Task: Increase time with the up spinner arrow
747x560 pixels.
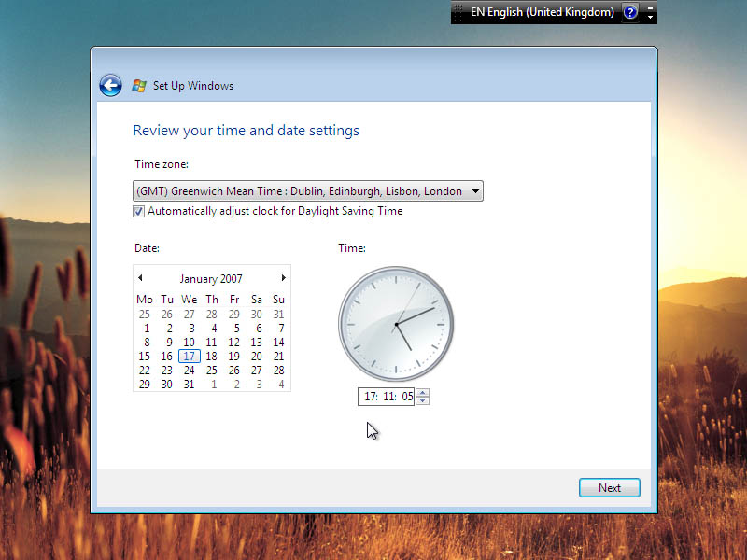Action: point(423,392)
